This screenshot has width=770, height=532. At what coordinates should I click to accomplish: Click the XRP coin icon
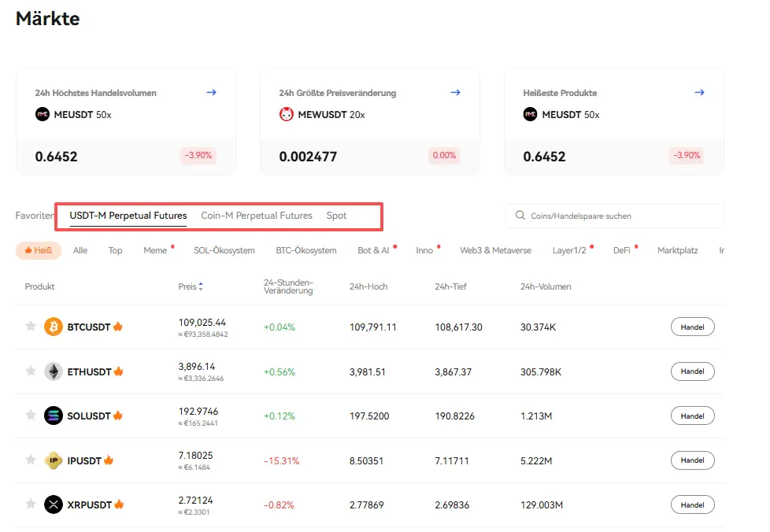(x=54, y=504)
